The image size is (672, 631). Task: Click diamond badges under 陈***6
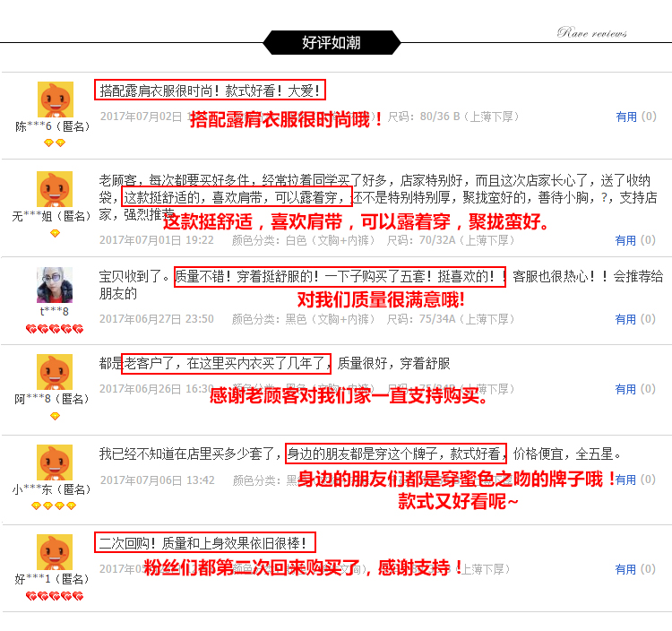55,143
